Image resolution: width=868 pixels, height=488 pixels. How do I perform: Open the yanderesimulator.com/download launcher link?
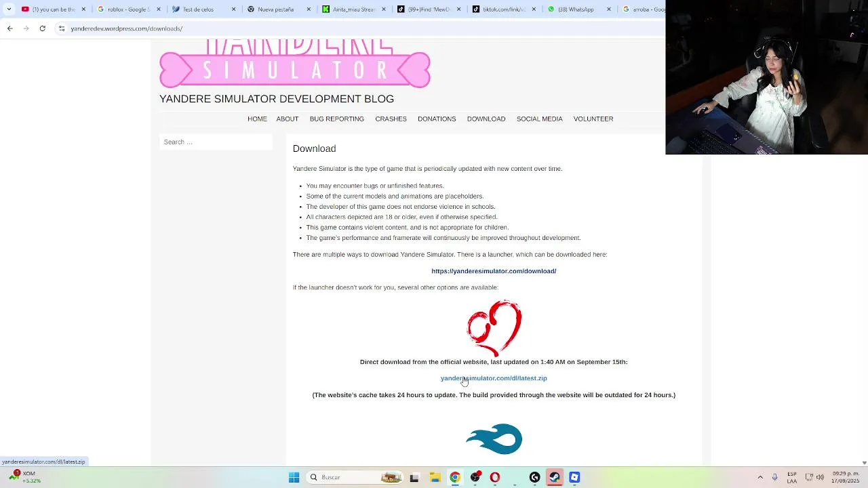point(494,271)
